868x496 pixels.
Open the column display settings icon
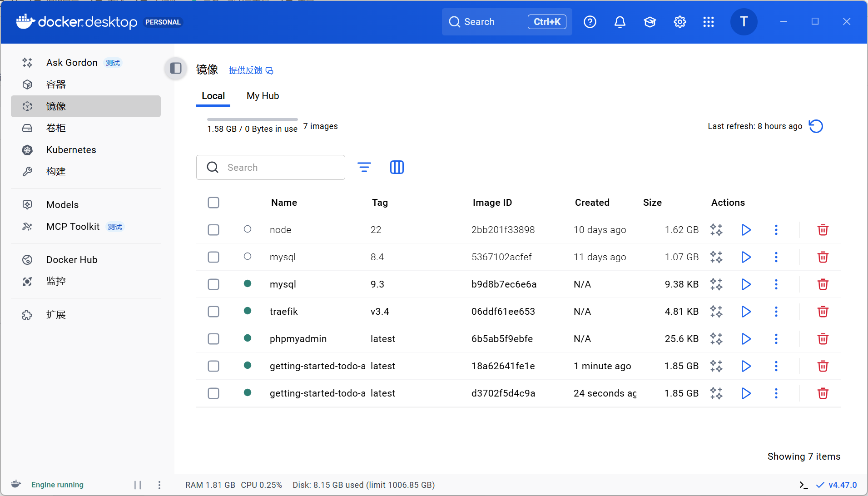(397, 167)
